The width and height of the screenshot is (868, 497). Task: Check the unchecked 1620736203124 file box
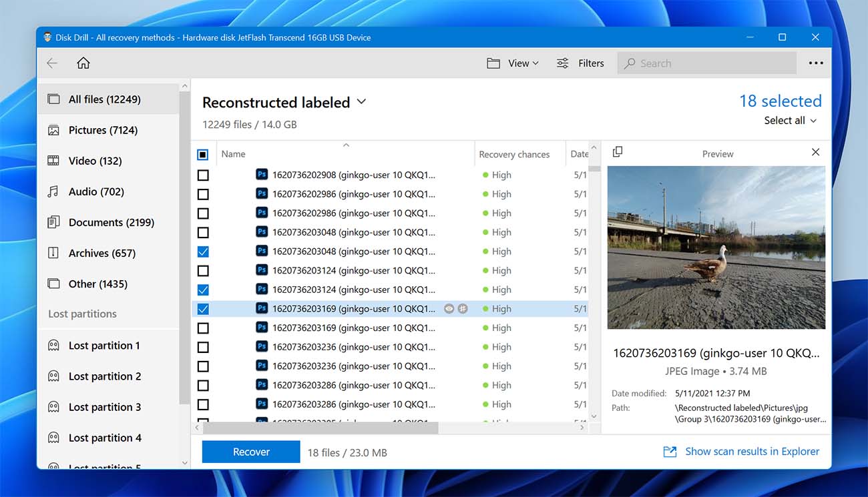203,271
